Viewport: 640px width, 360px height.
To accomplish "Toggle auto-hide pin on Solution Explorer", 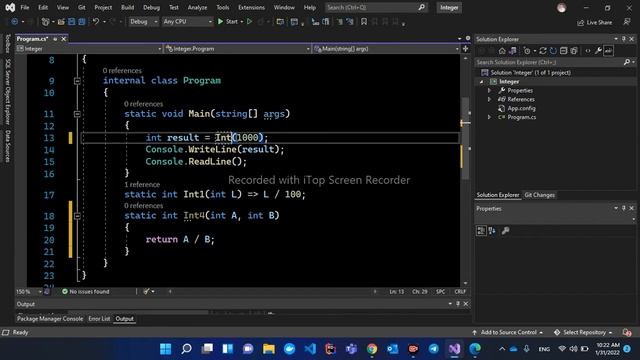I will 624,39.
